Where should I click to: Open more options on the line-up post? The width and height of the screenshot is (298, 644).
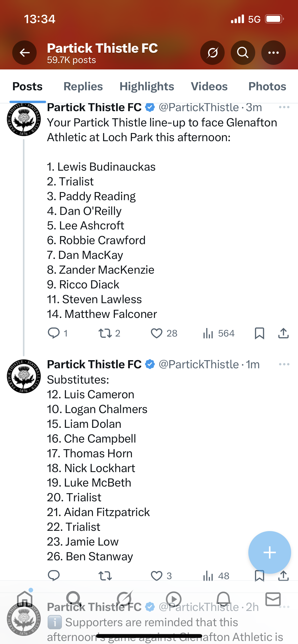click(x=284, y=107)
